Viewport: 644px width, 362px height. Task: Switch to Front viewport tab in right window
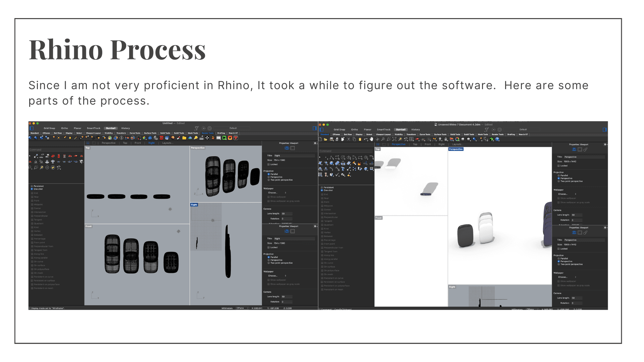[428, 144]
